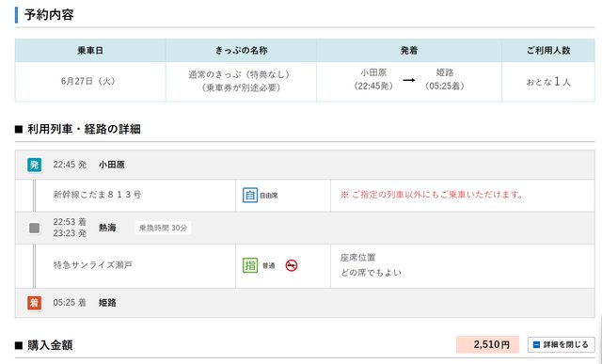This screenshot has height=364, width=602.
Task: Click the blue 発 departure station icon
Action: [34, 165]
